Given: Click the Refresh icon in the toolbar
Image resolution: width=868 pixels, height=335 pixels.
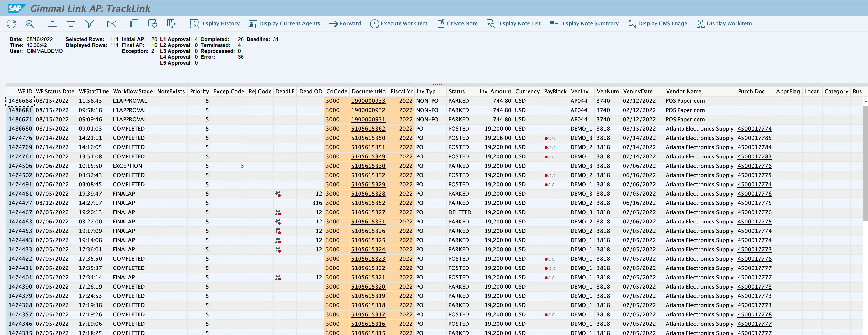Looking at the screenshot, I should 11,24.
